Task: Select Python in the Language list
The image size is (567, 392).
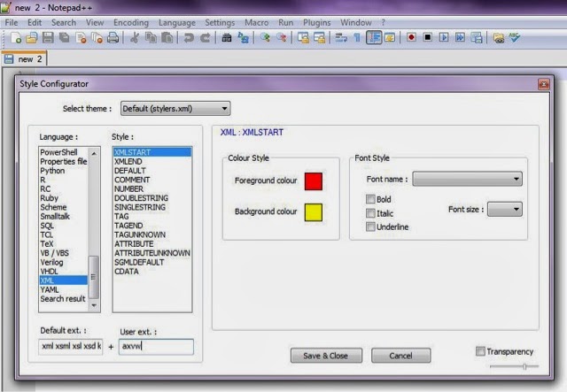Action: (52, 171)
